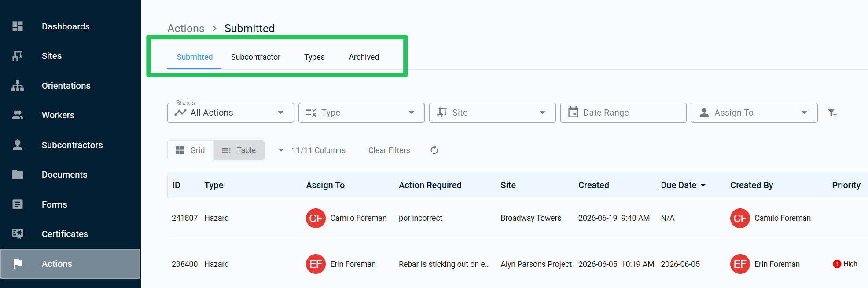The height and width of the screenshot is (288, 868).
Task: Click the 2026-06-19 9:40 AM created cell
Action: [x=614, y=218]
